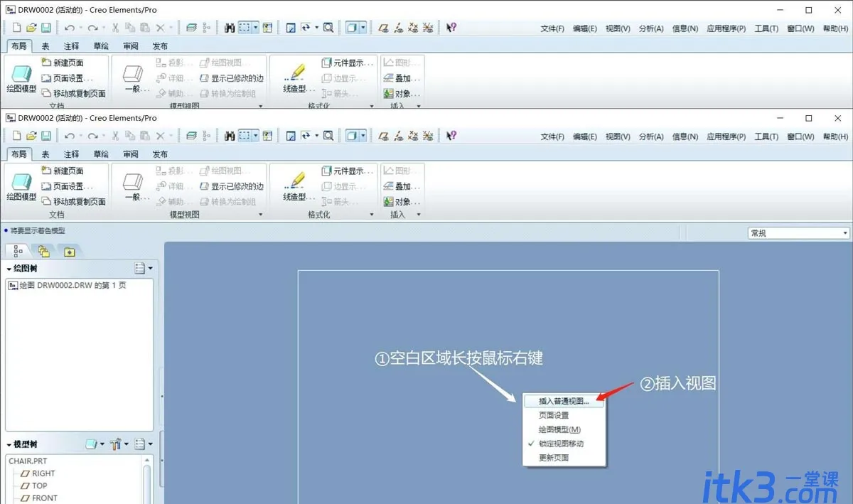The image size is (853, 504).
Task: Click 移动或复制页面 in front window ribbon
Action: click(73, 202)
